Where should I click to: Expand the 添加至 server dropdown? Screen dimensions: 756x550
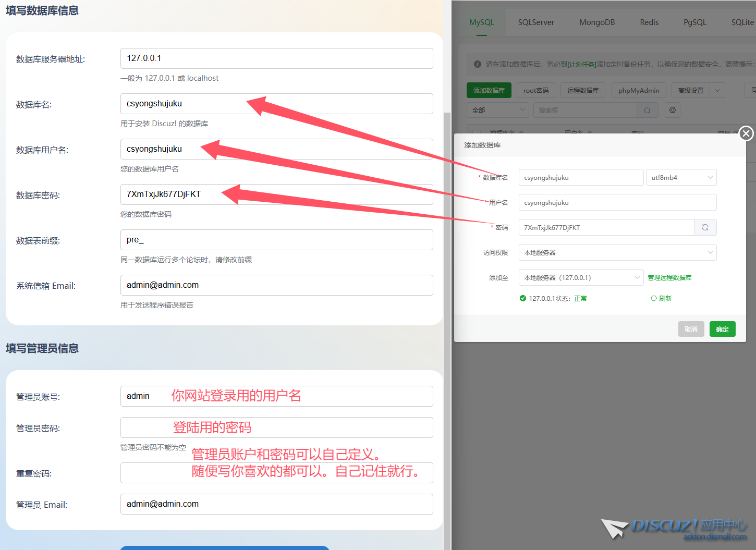[581, 277]
